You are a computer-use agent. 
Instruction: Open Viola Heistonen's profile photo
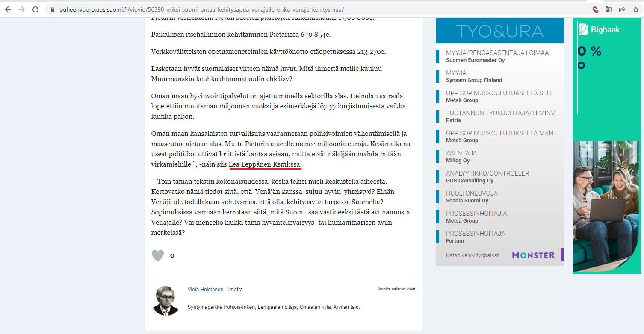tap(165, 301)
